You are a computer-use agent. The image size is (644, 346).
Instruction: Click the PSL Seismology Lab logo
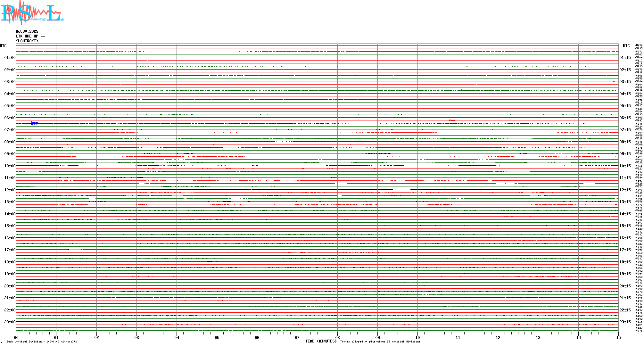point(32,12)
